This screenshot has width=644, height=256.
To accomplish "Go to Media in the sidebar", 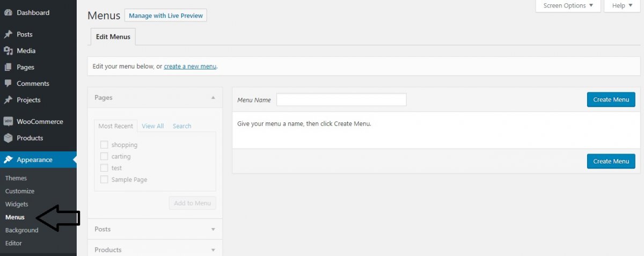I will point(26,51).
